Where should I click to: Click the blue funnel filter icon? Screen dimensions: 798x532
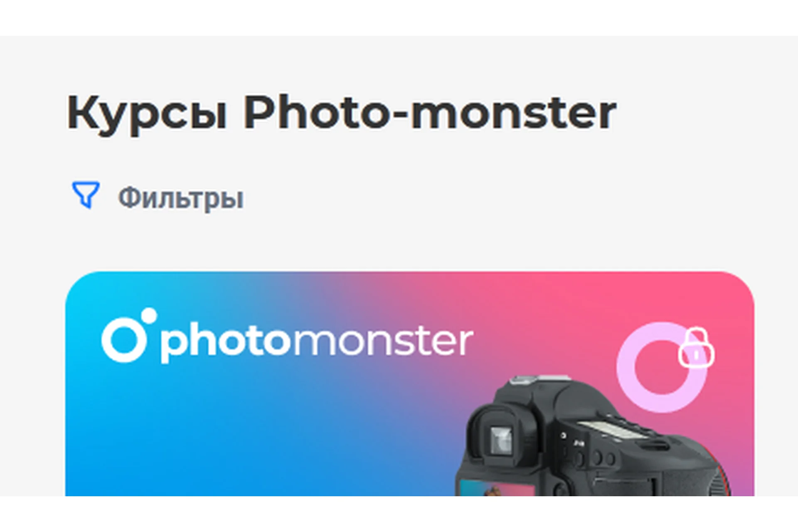tap(86, 195)
